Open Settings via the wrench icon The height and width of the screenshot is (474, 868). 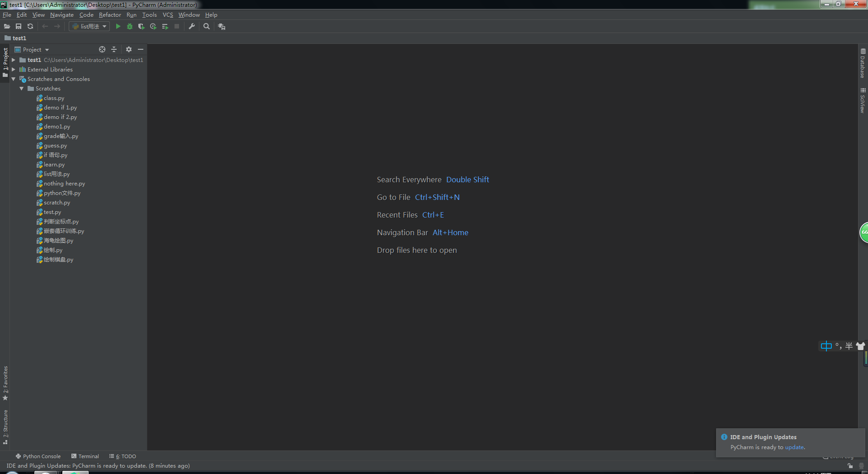point(192,27)
